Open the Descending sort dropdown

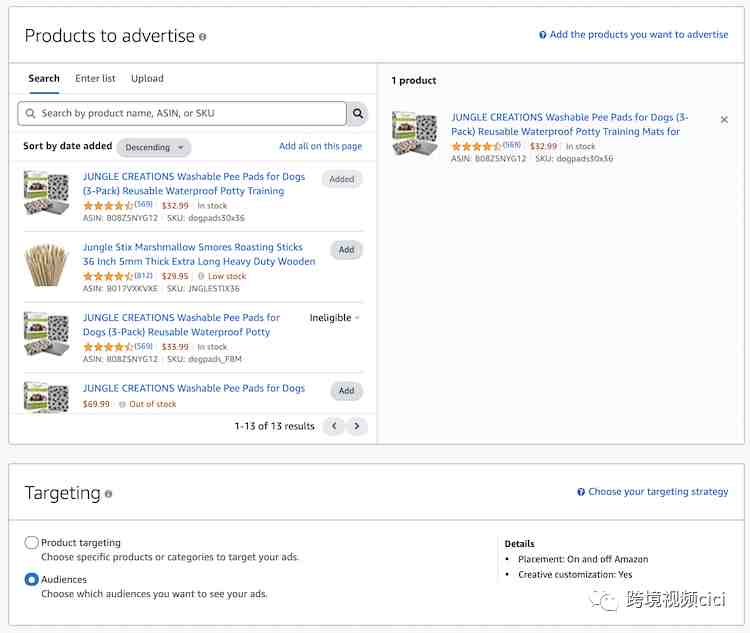click(154, 147)
